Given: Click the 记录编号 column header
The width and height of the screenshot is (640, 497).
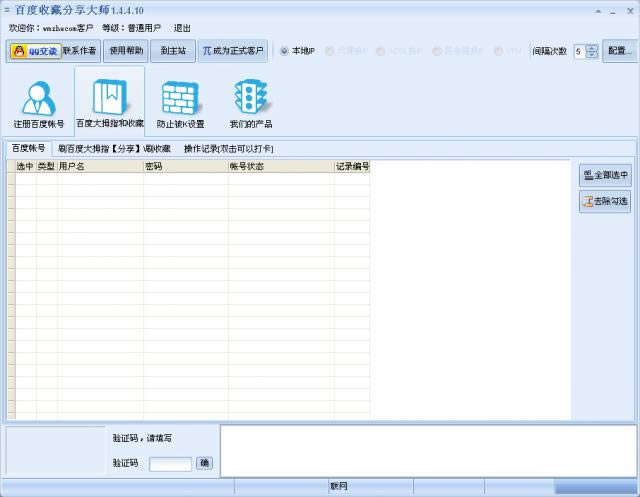Looking at the screenshot, I should click(352, 166).
